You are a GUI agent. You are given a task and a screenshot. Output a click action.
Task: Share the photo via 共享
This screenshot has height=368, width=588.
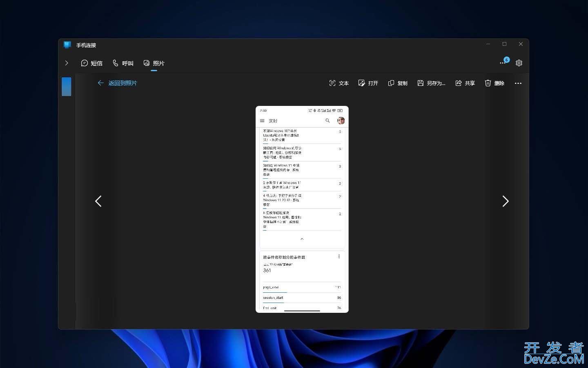tap(465, 83)
